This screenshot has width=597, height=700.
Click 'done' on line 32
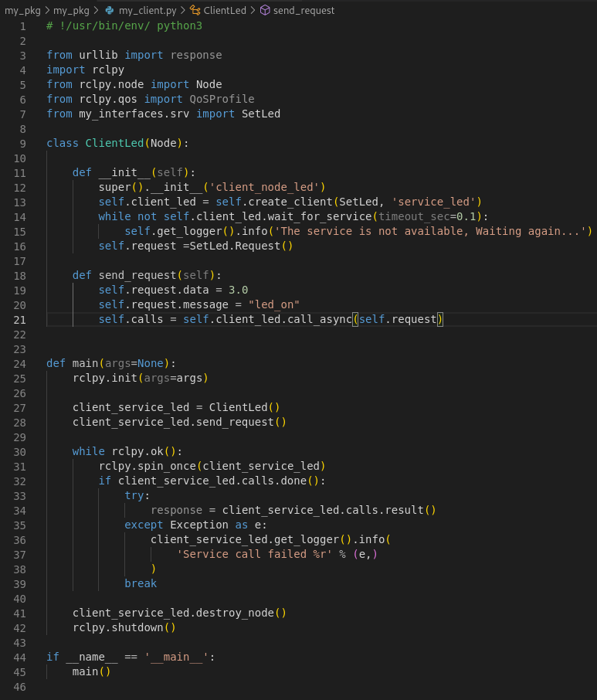tap(293, 481)
